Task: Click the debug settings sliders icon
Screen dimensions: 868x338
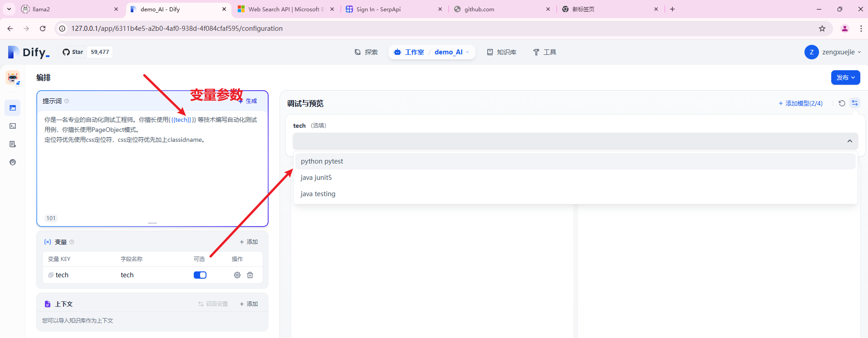Action: (855, 103)
